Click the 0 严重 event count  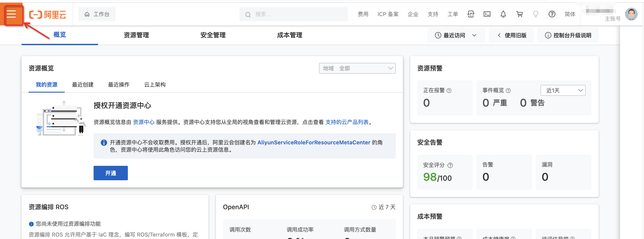[495, 103]
